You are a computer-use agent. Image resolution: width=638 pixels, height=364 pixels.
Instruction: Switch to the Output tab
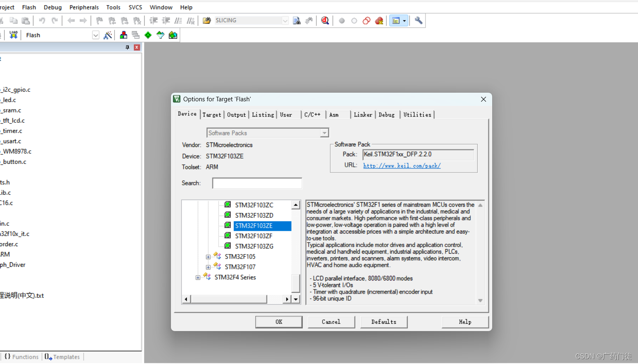(236, 115)
